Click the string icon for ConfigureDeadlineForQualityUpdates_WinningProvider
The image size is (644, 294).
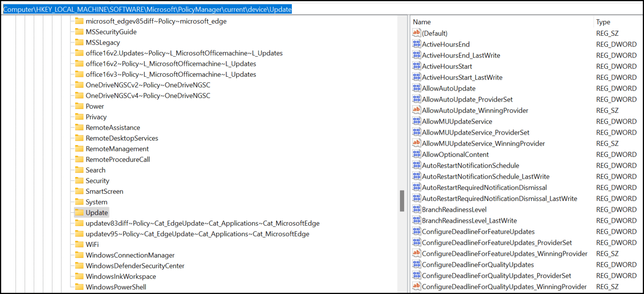tap(416, 286)
